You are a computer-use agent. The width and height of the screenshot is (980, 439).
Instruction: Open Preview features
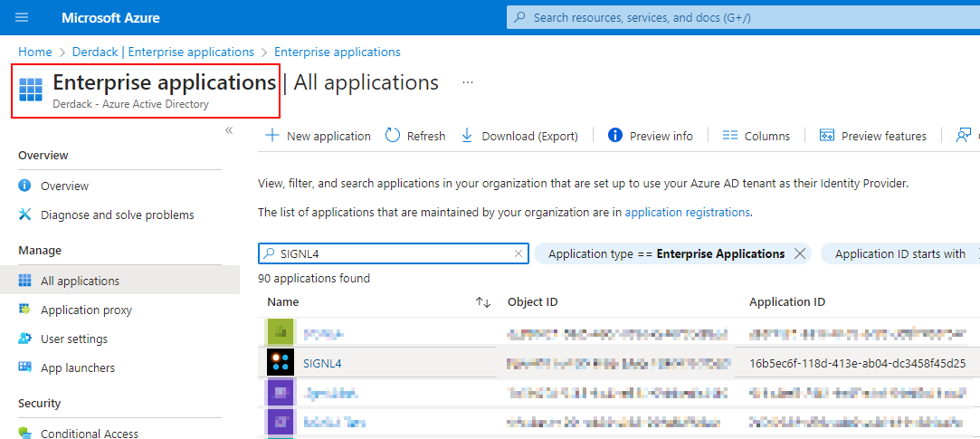tap(873, 136)
